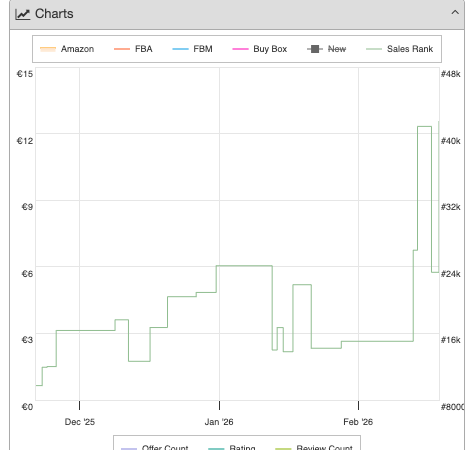Image resolution: width=474 pixels, height=450 pixels.
Task: Click the Charts panel title text
Action: point(54,14)
